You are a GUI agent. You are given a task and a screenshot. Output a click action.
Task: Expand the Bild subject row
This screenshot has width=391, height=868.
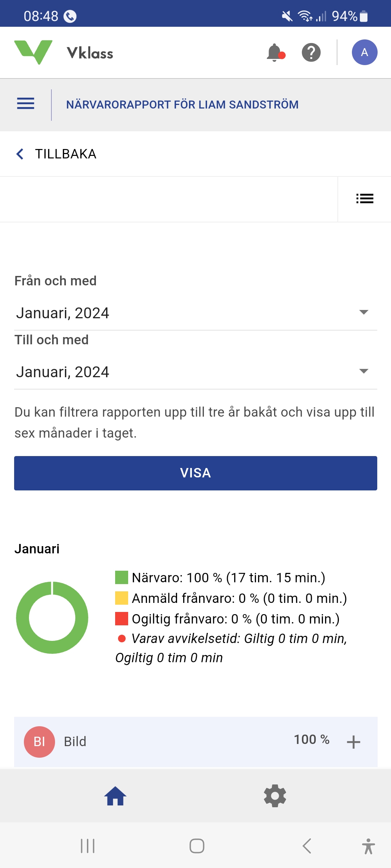[x=353, y=742]
